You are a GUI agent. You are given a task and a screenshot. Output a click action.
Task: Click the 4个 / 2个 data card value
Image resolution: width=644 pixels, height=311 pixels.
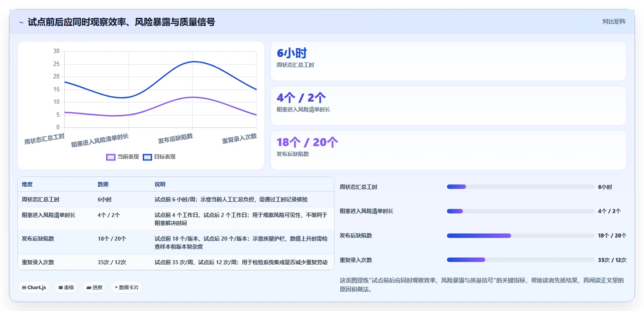[x=301, y=98]
